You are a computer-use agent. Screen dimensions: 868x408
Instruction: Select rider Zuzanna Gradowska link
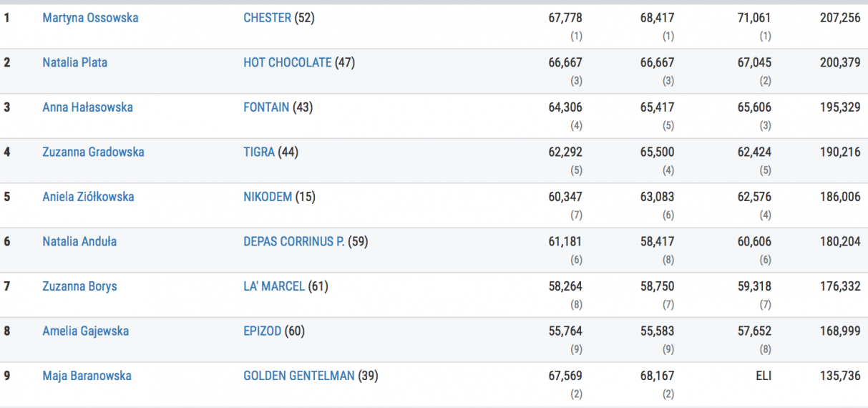coord(93,152)
